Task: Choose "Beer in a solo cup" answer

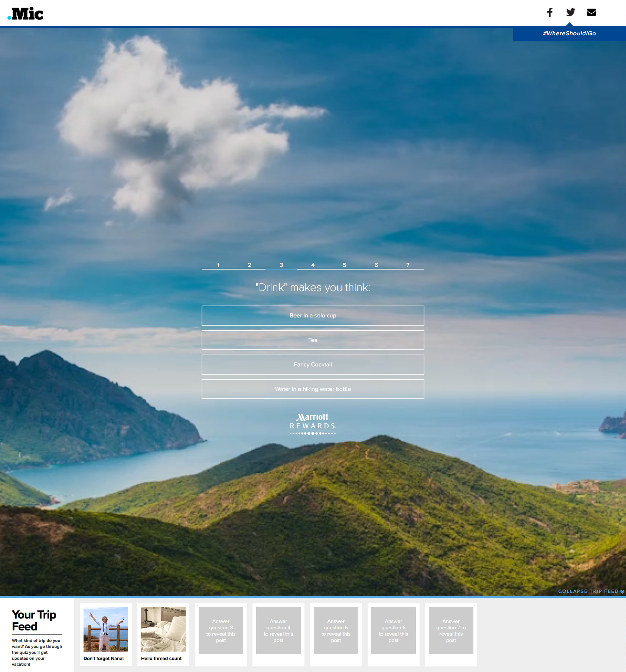Action: point(313,316)
